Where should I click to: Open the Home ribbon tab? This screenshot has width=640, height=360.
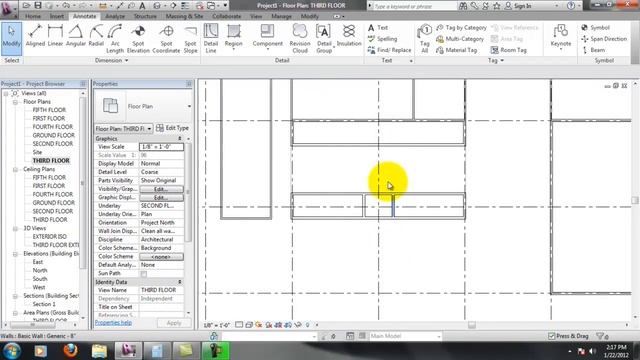[33, 16]
